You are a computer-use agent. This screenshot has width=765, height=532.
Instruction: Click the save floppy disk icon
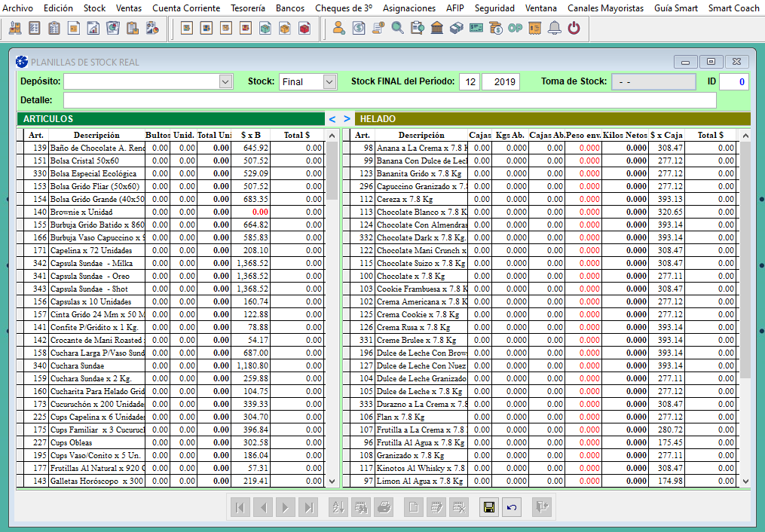(488, 507)
